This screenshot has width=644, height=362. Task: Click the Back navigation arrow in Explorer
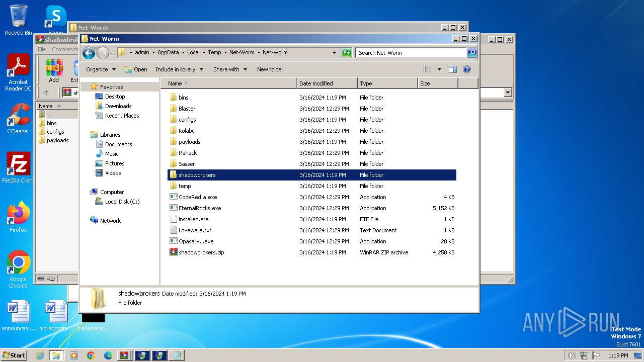click(89, 53)
